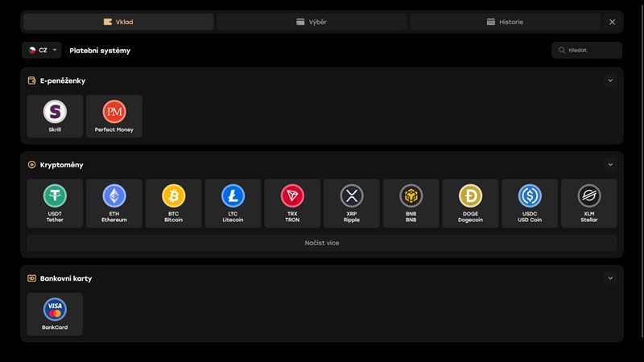Switch to the Vklad tab
The width and height of the screenshot is (644, 362).
click(x=118, y=22)
